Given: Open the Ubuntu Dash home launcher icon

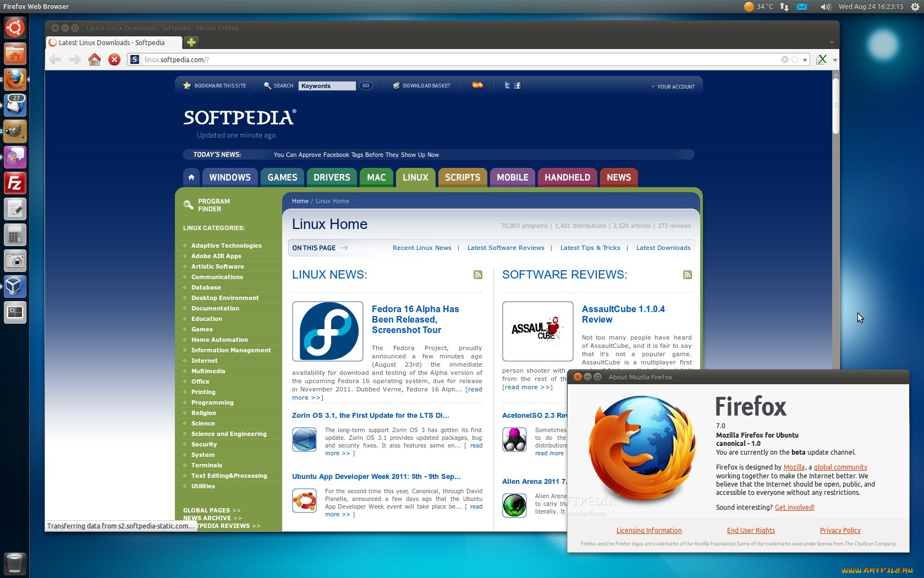Looking at the screenshot, I should click(15, 28).
